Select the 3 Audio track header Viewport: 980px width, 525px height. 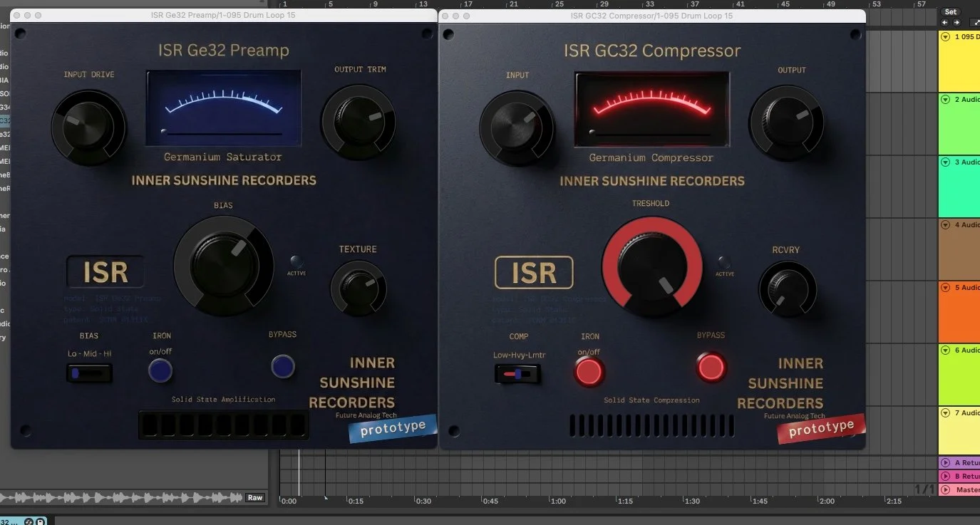click(x=959, y=186)
